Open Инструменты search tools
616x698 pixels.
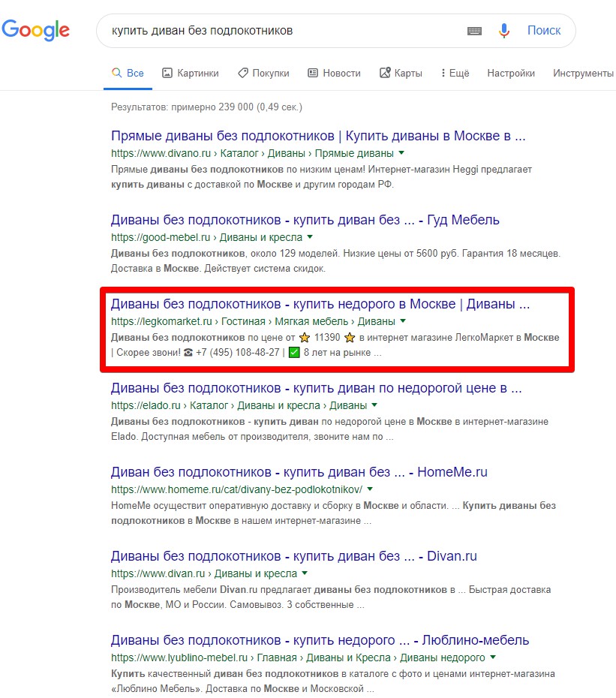[x=583, y=73]
